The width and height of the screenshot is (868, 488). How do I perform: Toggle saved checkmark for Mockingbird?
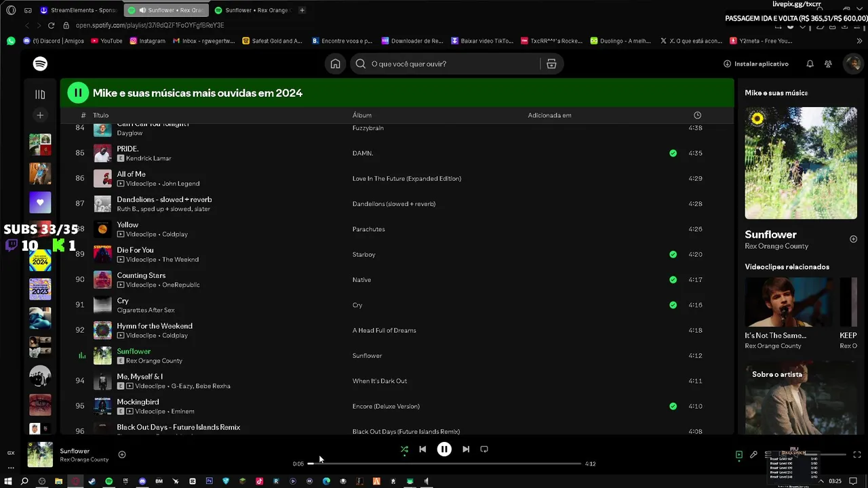coord(673,406)
